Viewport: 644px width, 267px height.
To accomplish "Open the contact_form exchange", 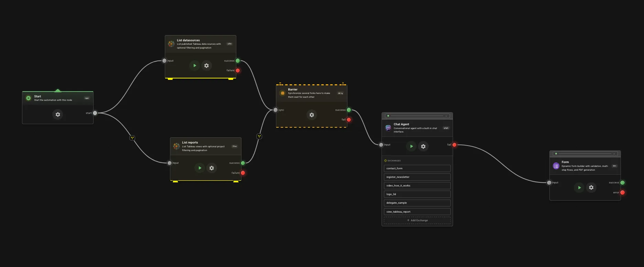I will 417,168.
